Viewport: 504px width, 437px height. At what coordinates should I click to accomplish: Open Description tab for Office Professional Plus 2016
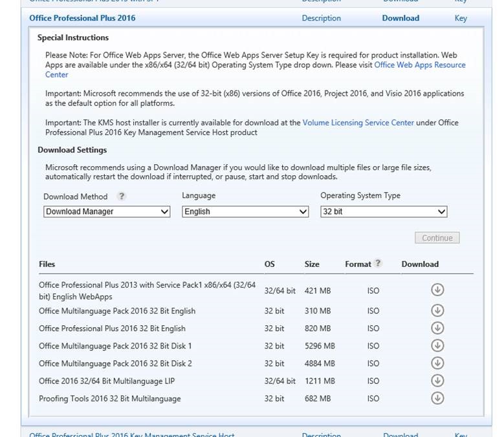coord(321,18)
